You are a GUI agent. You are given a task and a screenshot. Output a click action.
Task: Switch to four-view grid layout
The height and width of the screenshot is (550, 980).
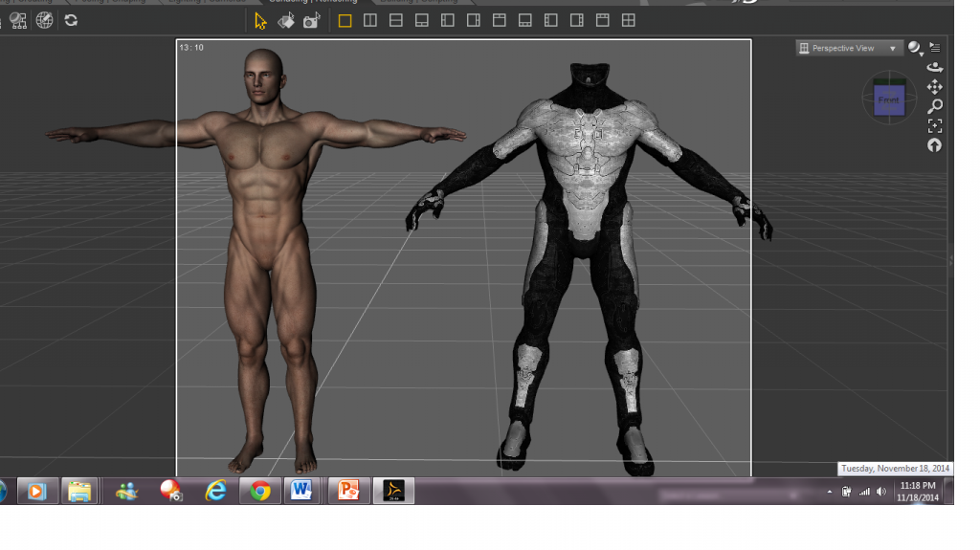628,20
